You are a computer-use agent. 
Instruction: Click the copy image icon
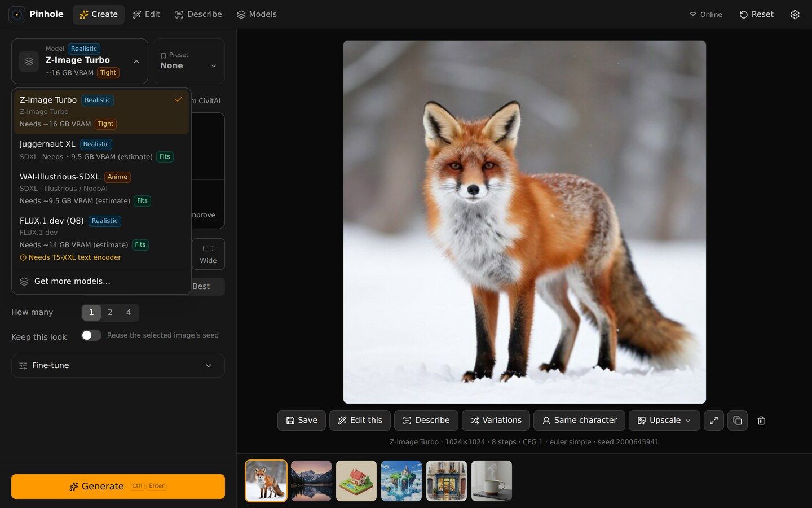[737, 421]
